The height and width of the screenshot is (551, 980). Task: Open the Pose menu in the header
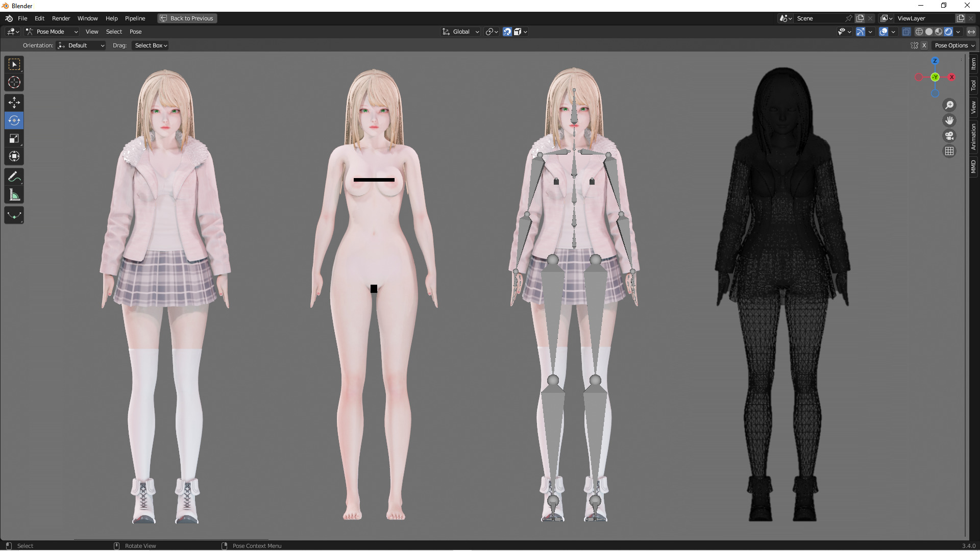pos(135,32)
